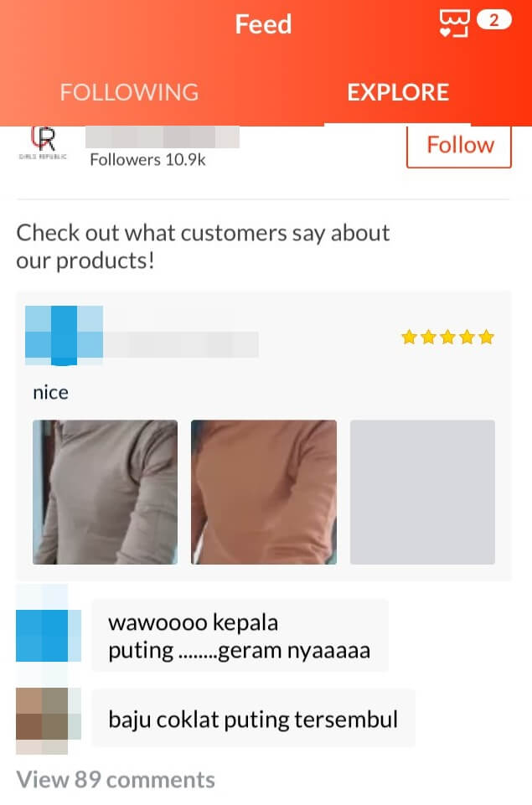Viewport: 532px width, 805px height.
Task: Open the blank third review photo
Action: [x=422, y=492]
